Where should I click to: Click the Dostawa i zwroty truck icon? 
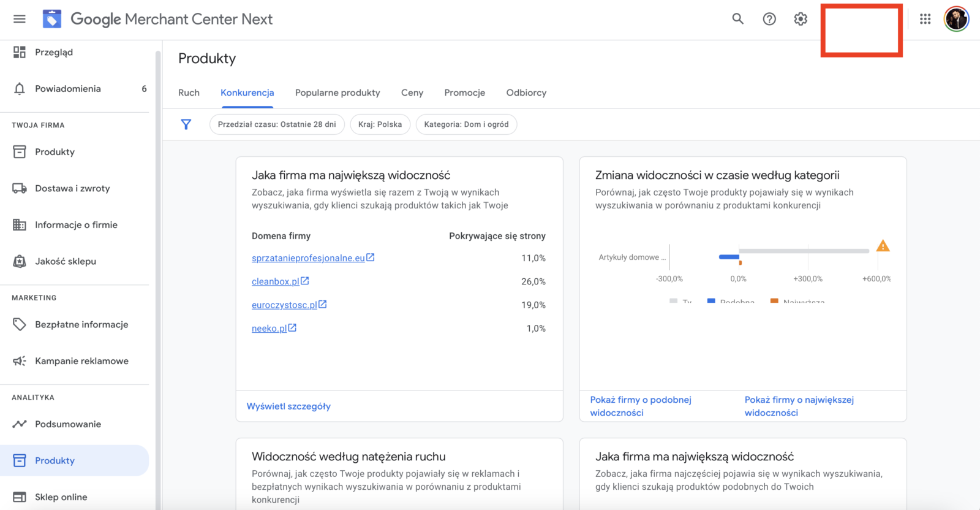point(20,188)
